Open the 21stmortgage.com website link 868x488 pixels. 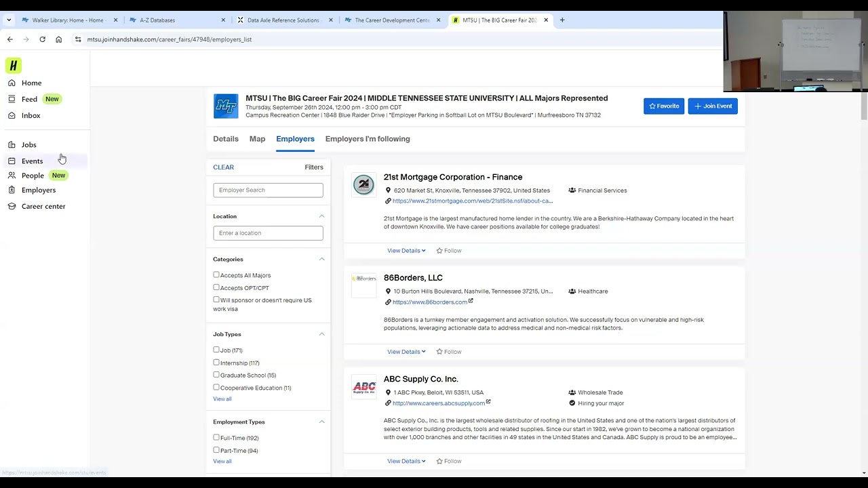473,201
